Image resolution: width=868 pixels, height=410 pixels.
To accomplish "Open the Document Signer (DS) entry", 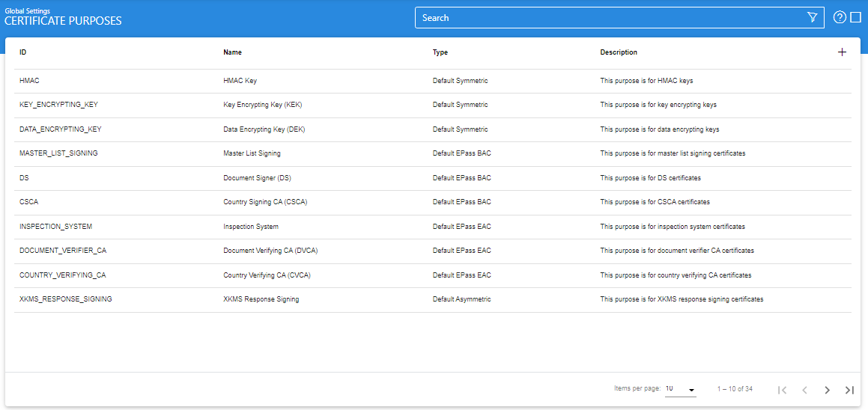I will coord(257,178).
